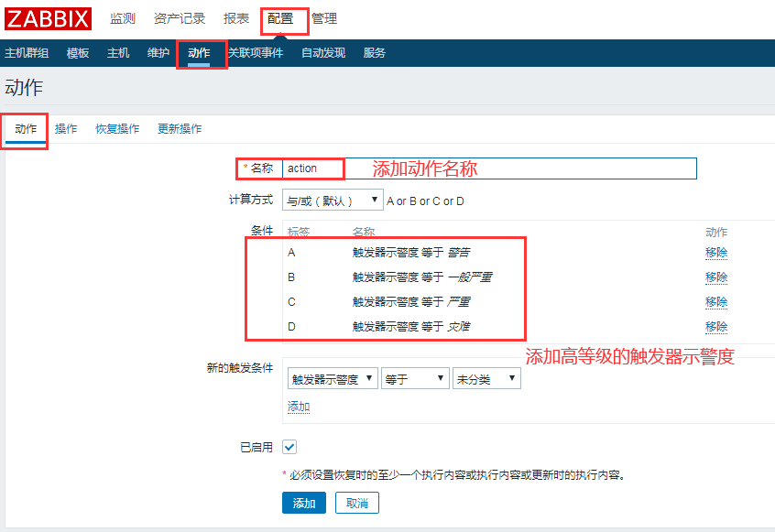This screenshot has height=532, width=775.
Task: Remove condition B 一般严重
Action: click(716, 277)
